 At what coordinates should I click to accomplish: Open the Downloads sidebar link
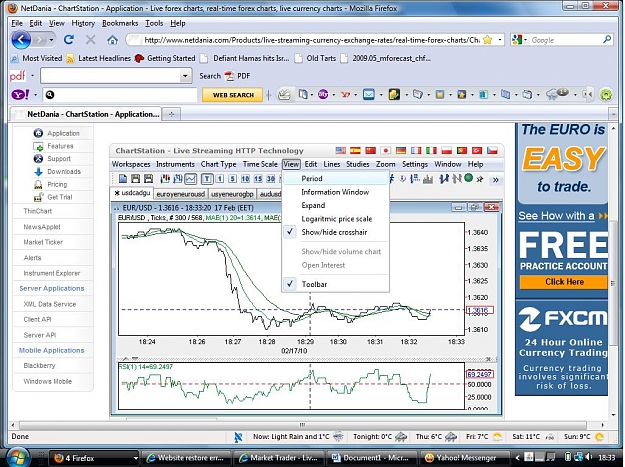64,172
